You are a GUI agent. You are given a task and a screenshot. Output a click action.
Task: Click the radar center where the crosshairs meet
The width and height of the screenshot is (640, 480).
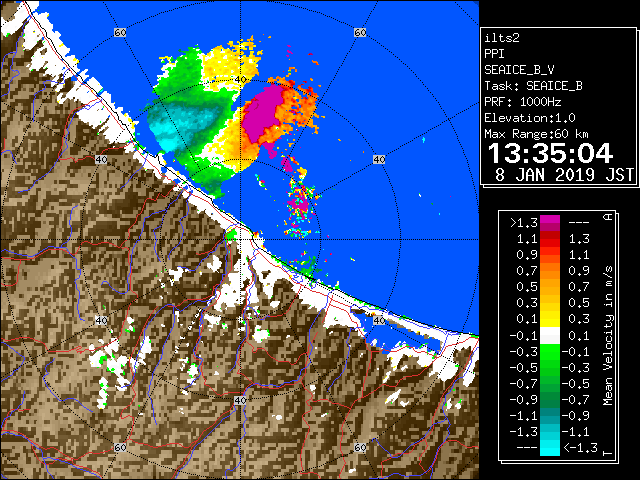coord(240,240)
